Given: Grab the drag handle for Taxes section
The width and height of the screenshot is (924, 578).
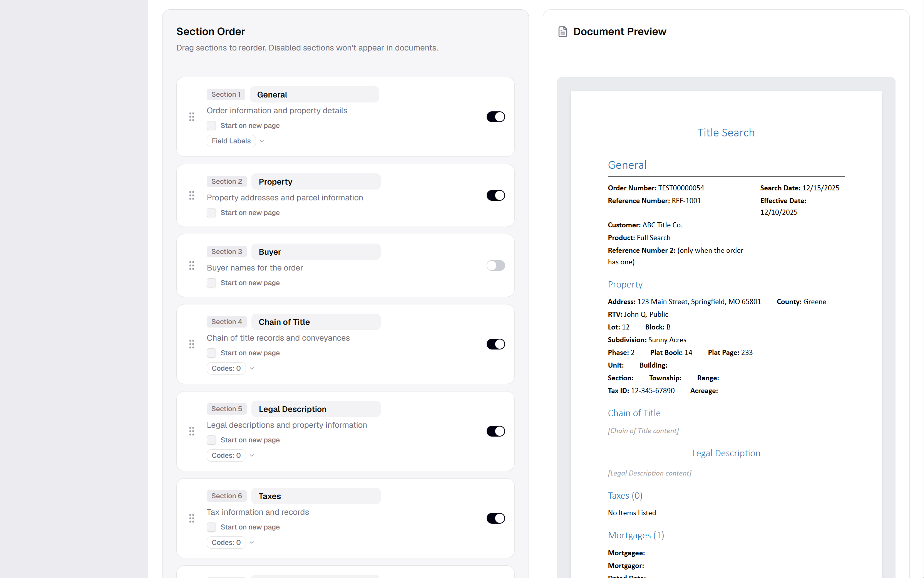Looking at the screenshot, I should (192, 518).
